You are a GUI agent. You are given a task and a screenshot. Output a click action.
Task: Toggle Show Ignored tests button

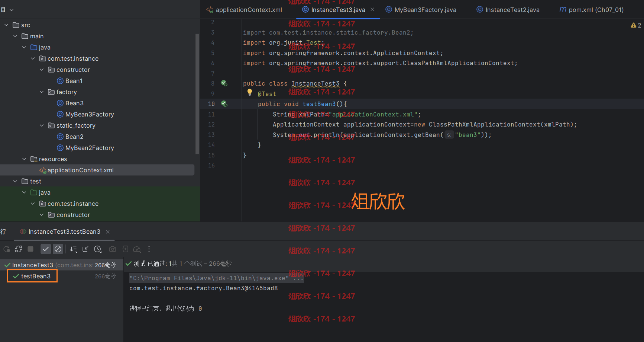click(x=58, y=249)
